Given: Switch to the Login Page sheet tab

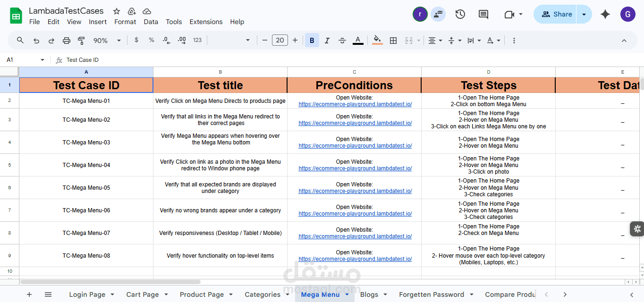Looking at the screenshot, I should 87,294.
